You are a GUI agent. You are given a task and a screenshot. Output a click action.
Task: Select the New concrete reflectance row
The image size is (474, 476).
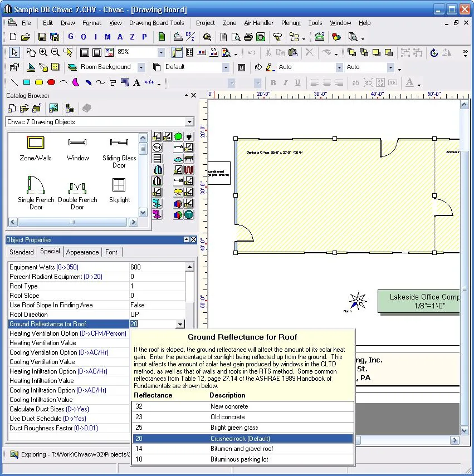click(x=243, y=406)
